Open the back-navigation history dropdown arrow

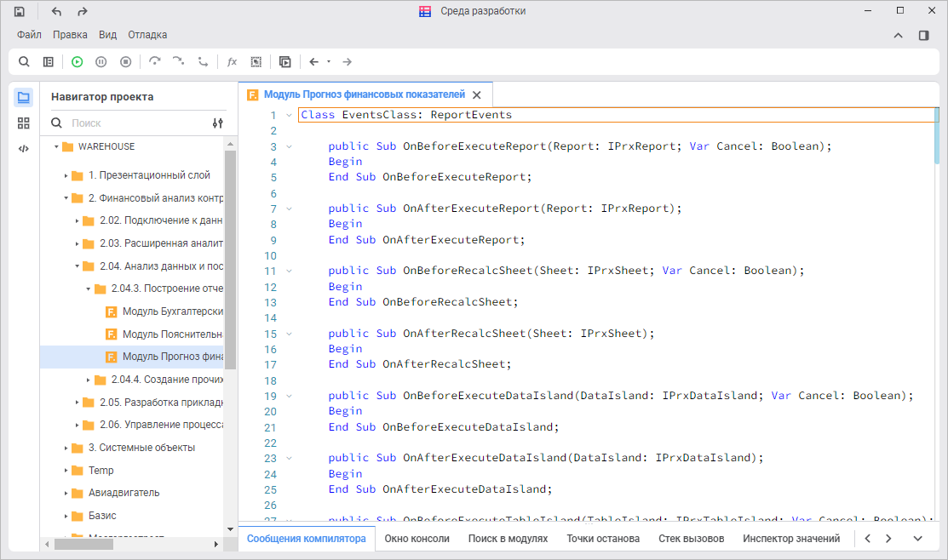[329, 61]
